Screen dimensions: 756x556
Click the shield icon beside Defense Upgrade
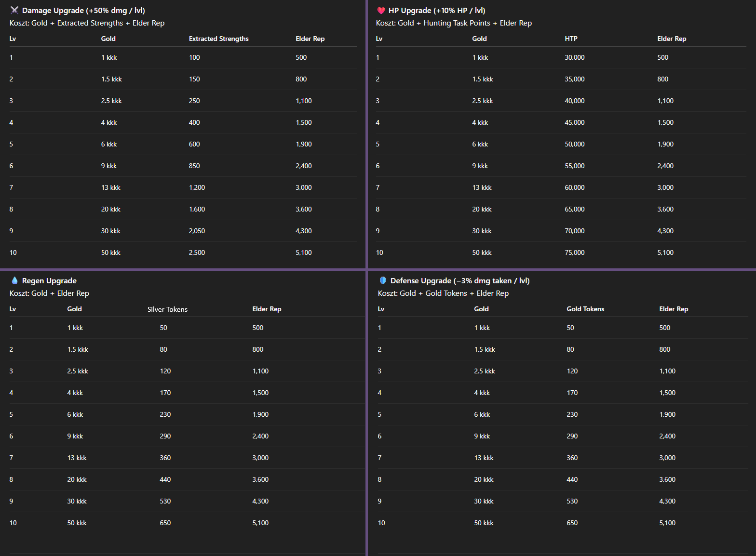pyautogui.click(x=383, y=280)
